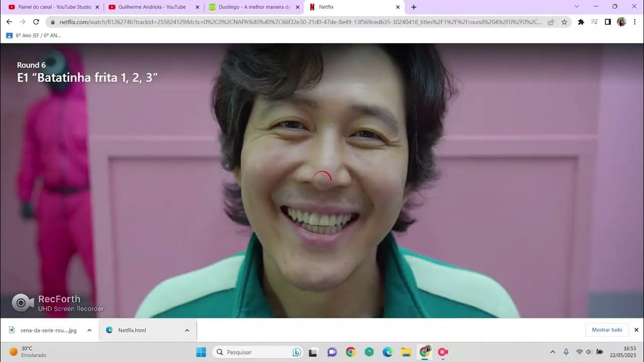Launch Microsoft Edge from taskbar
This screenshot has height=362, width=644.
point(387,352)
